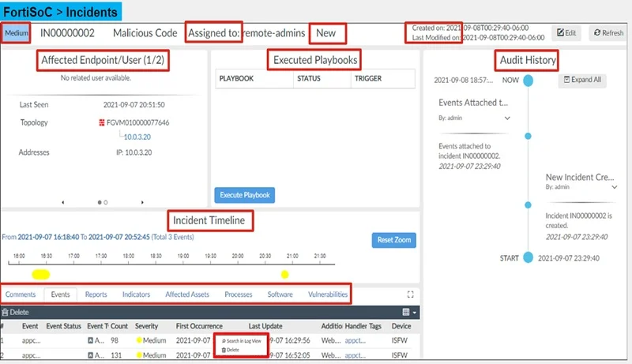
Task: Click the event type icon in row 2
Action: (x=91, y=355)
